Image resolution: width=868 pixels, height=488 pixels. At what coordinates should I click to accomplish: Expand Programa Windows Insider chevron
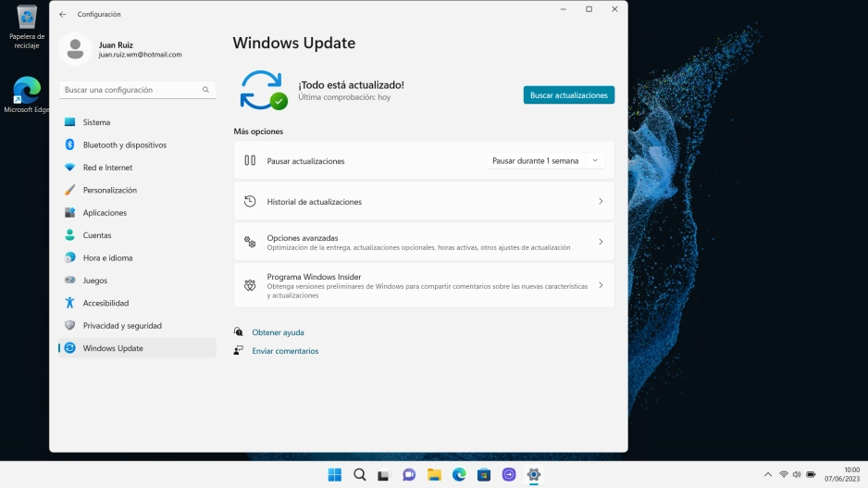601,286
